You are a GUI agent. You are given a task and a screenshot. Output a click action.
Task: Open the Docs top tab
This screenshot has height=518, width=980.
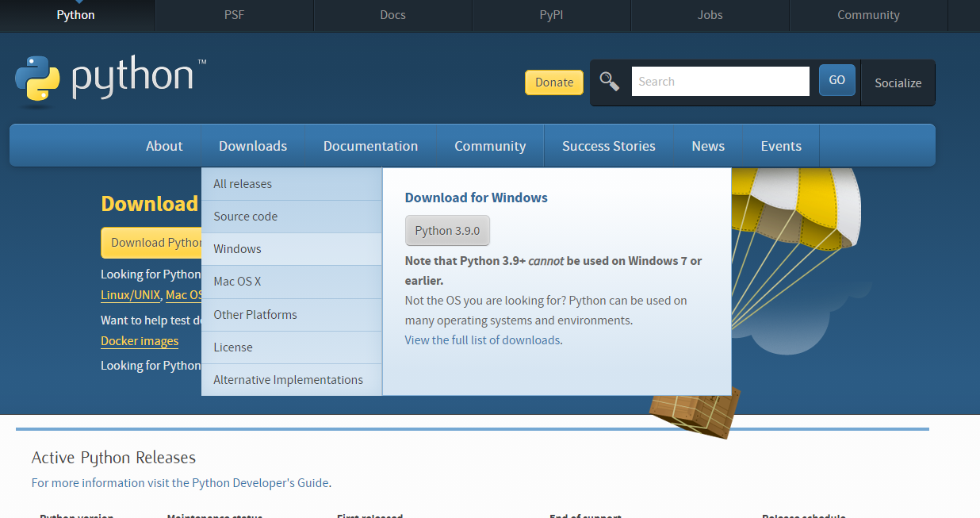[x=393, y=15]
